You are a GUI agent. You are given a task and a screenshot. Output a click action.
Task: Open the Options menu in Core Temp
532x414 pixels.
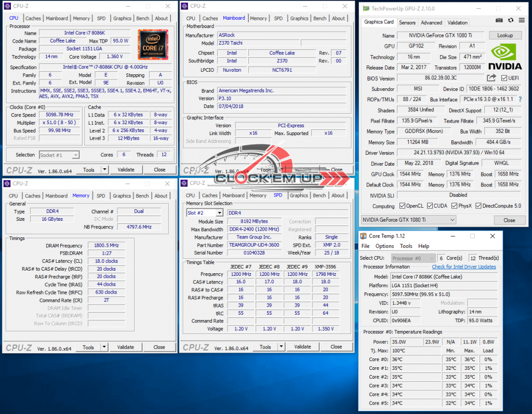click(x=384, y=246)
